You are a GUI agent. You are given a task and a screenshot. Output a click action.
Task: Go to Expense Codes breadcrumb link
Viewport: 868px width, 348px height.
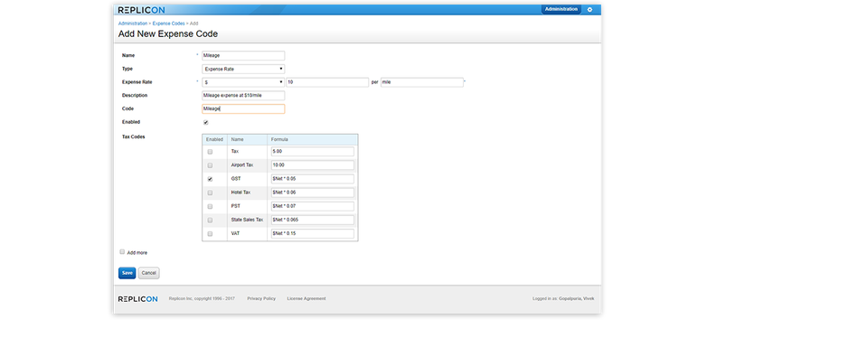click(x=169, y=24)
